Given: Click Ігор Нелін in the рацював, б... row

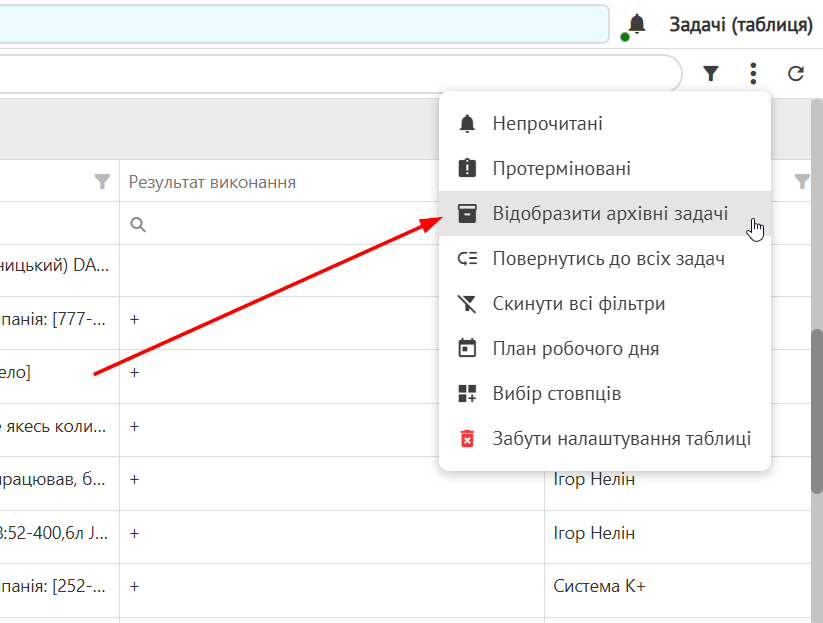Looking at the screenshot, I should point(594,479).
